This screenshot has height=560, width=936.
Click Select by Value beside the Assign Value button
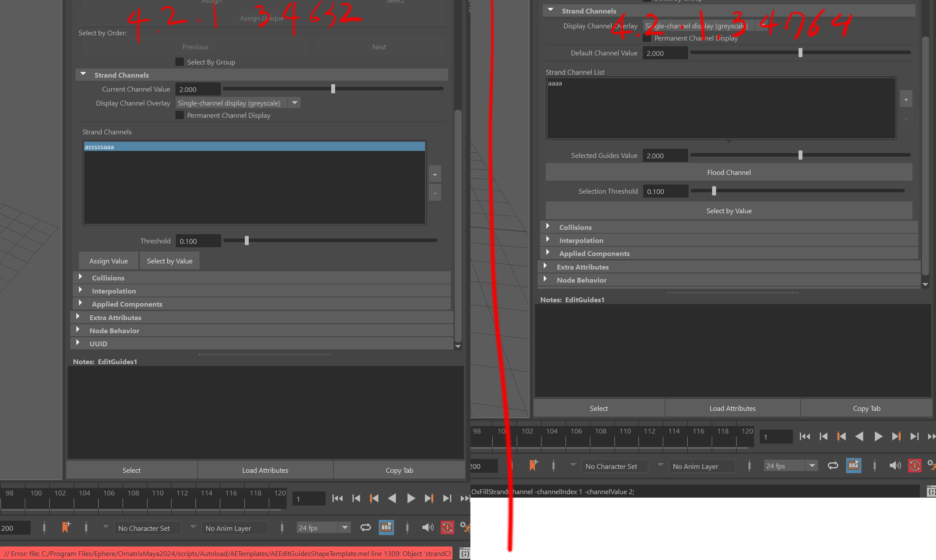[169, 261]
